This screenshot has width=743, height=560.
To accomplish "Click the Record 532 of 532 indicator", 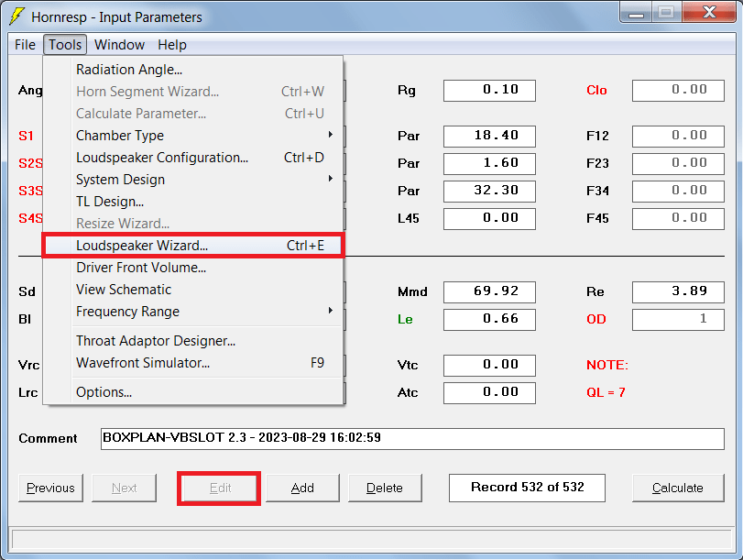I will [527, 488].
